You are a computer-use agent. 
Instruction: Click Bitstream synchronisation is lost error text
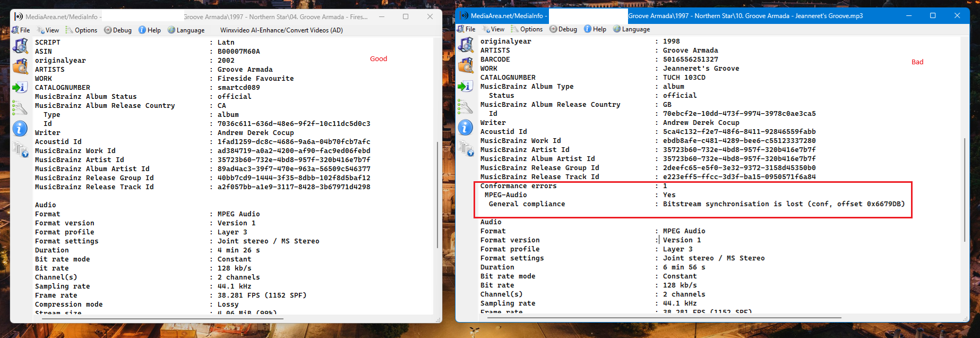coord(784,204)
